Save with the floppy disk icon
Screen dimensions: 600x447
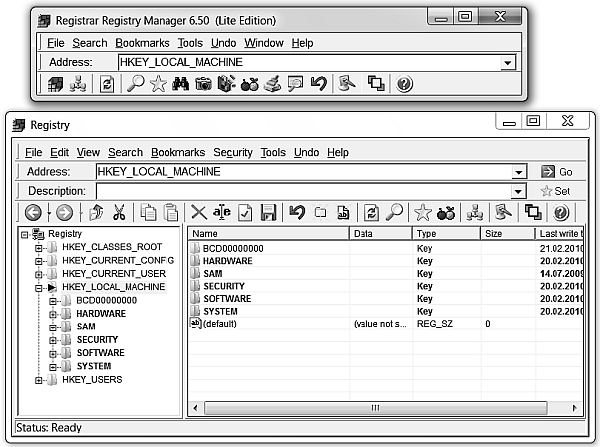(268, 212)
